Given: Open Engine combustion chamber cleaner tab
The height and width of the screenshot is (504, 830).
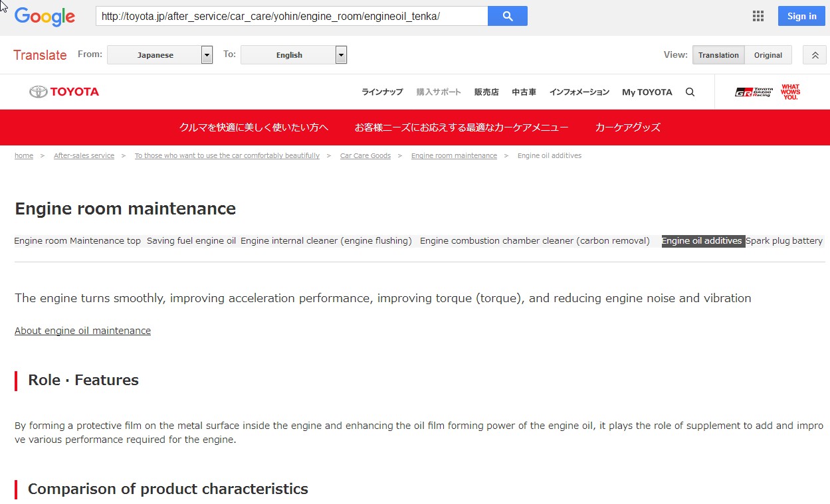Looking at the screenshot, I should (535, 241).
